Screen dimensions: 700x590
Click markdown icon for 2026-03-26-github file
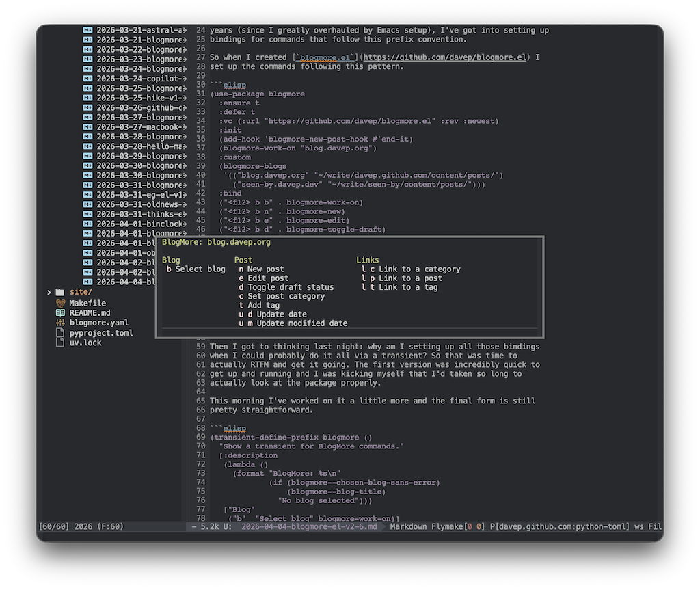87,108
